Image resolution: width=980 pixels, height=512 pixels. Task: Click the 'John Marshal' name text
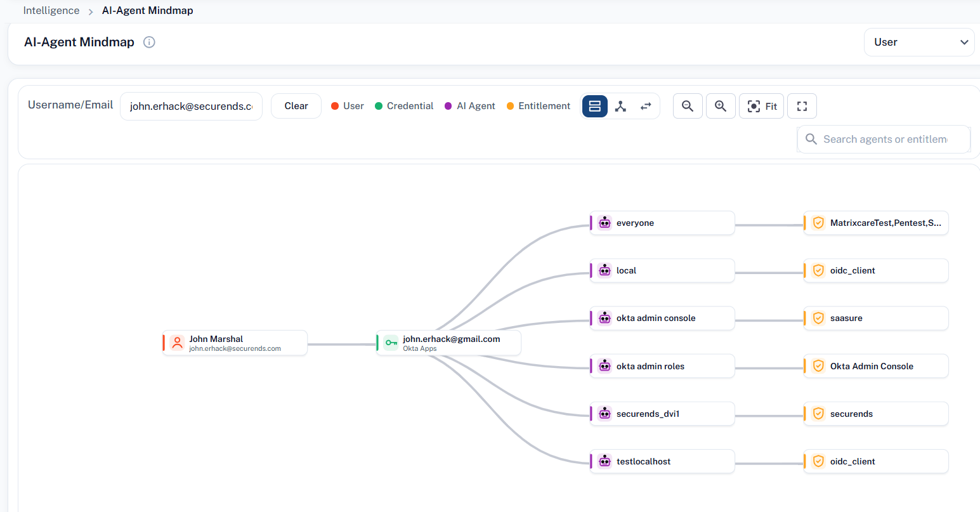[x=216, y=339]
